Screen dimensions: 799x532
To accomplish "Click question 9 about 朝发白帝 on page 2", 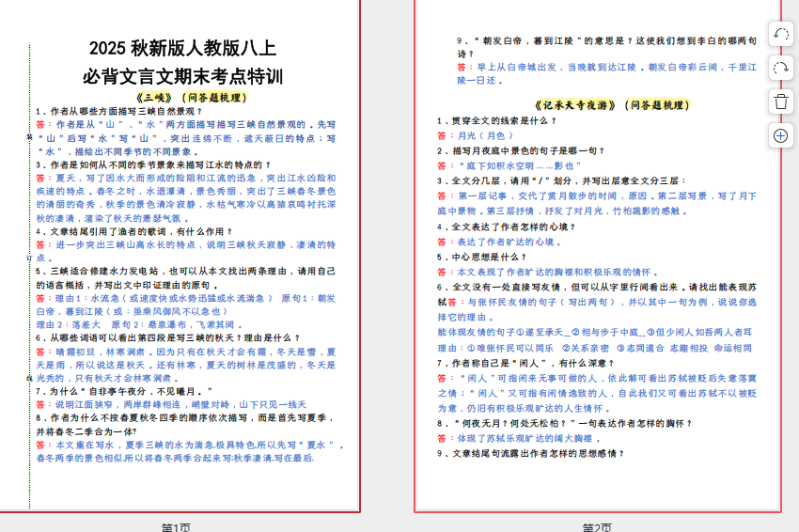I will pyautogui.click(x=606, y=41).
